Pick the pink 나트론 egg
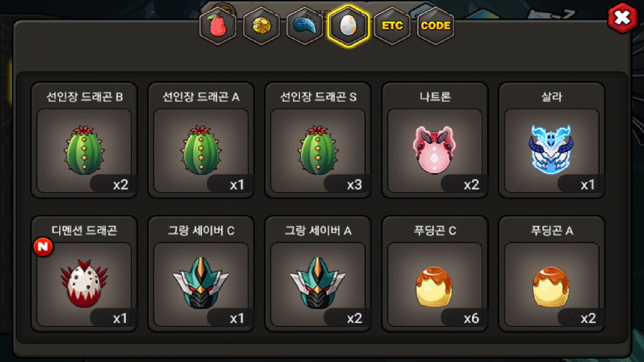 435,140
